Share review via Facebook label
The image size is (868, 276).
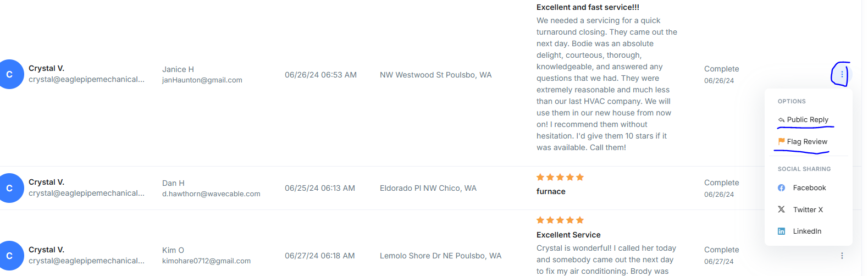[809, 188]
